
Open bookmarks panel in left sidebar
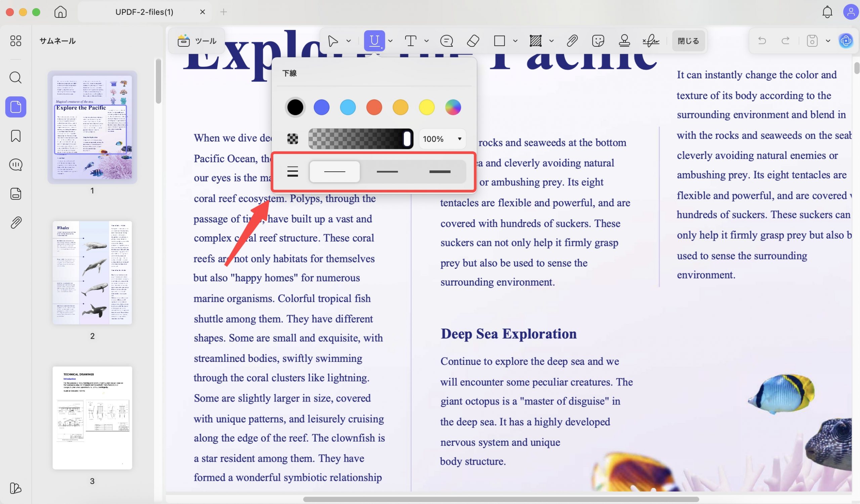pyautogui.click(x=16, y=136)
